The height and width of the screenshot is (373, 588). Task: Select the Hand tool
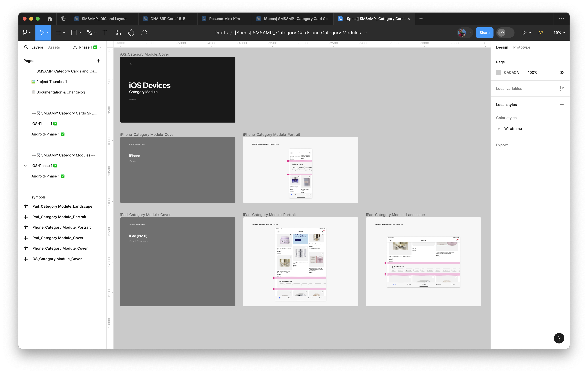coord(131,32)
